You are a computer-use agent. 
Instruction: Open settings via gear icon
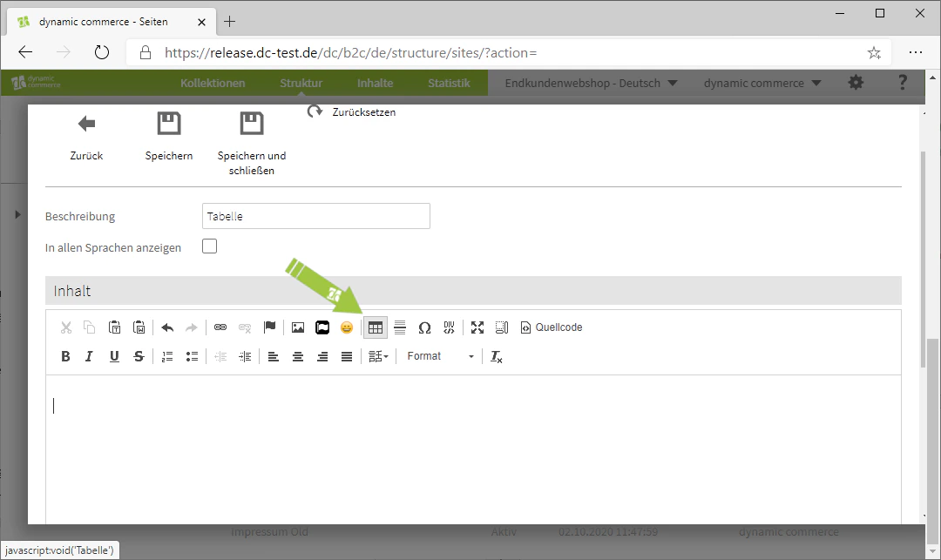point(856,82)
